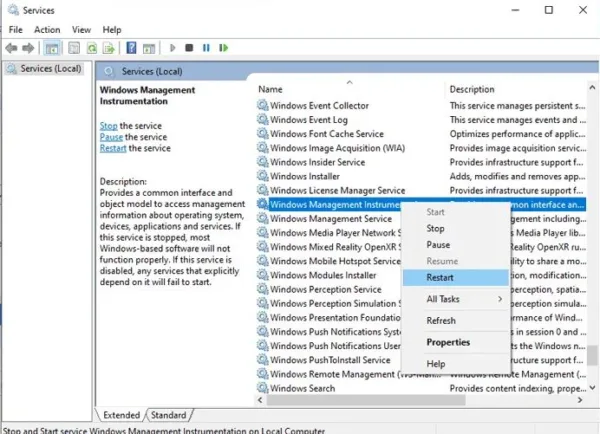This screenshot has height=434, width=600.
Task: Choose Help in the context menu
Action: (x=455, y=364)
